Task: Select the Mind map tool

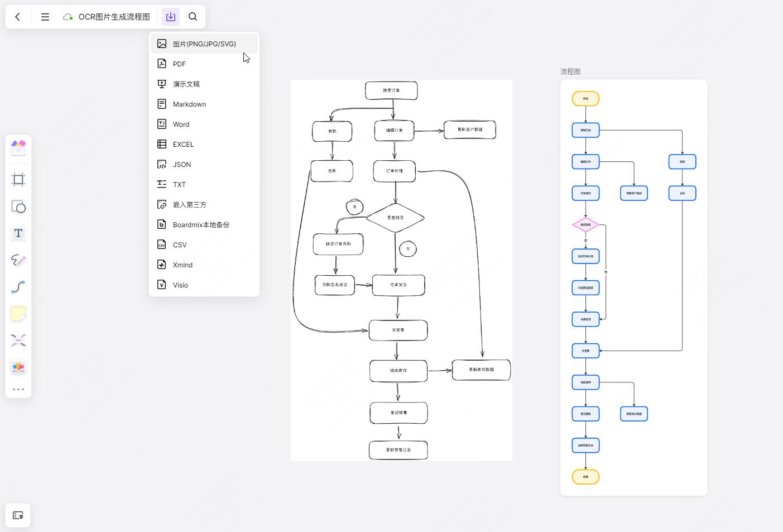Action: coord(18,341)
